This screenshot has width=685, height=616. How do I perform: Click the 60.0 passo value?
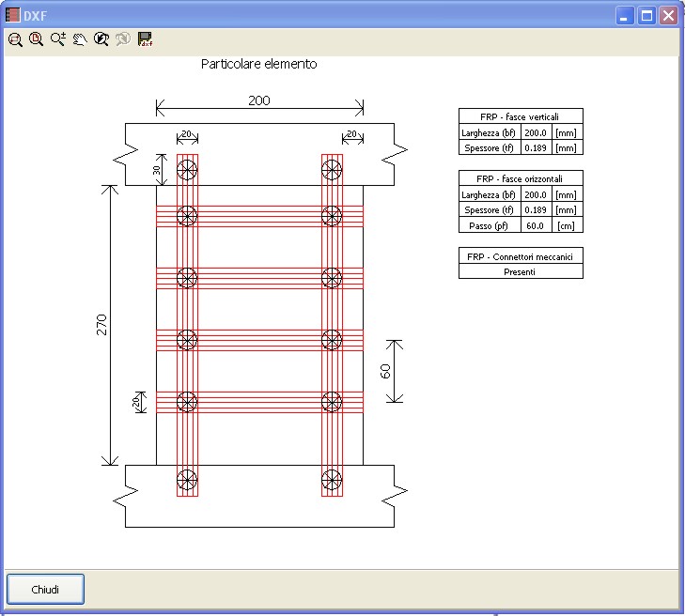(x=536, y=225)
